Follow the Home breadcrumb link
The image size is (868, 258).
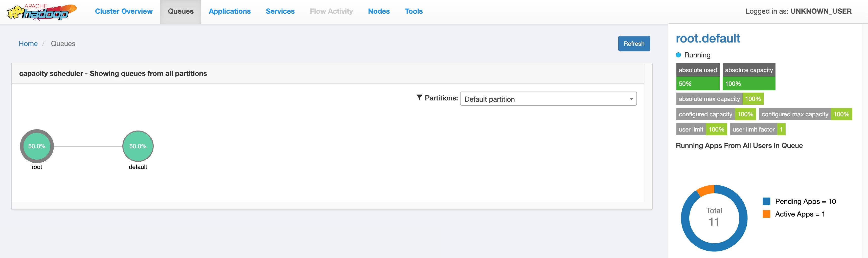click(x=28, y=44)
